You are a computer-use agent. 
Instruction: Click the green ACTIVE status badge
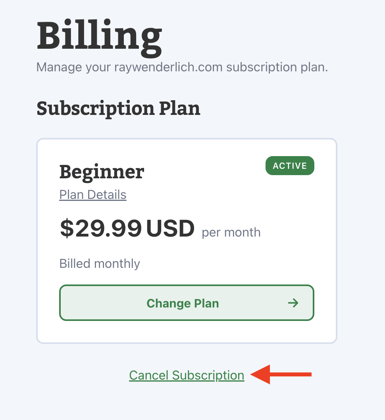pos(290,166)
